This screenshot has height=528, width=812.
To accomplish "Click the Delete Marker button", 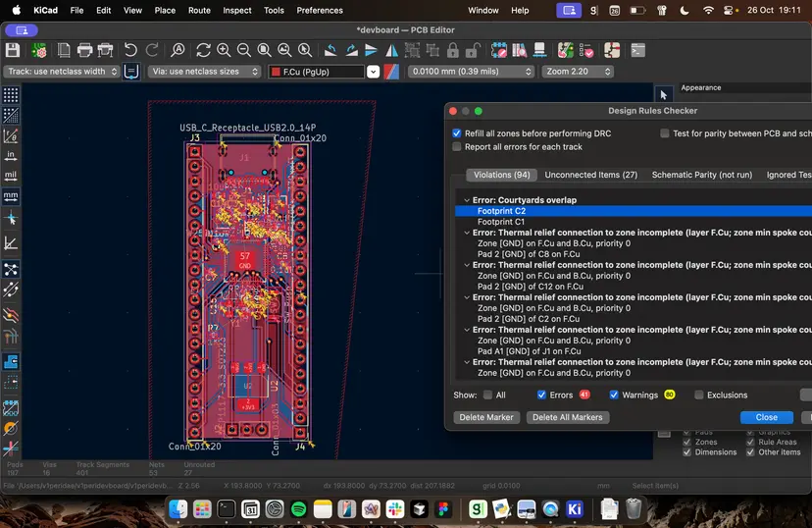I will click(x=486, y=417).
